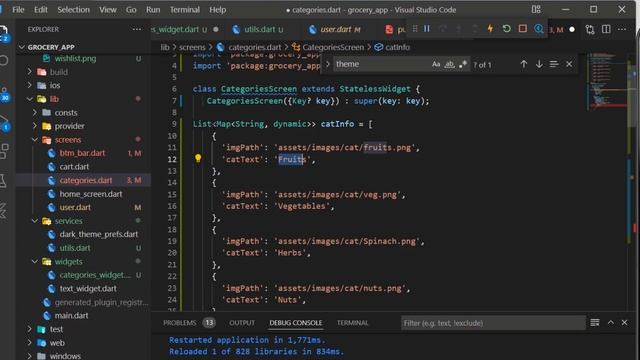Toggle find in selection

point(553,64)
